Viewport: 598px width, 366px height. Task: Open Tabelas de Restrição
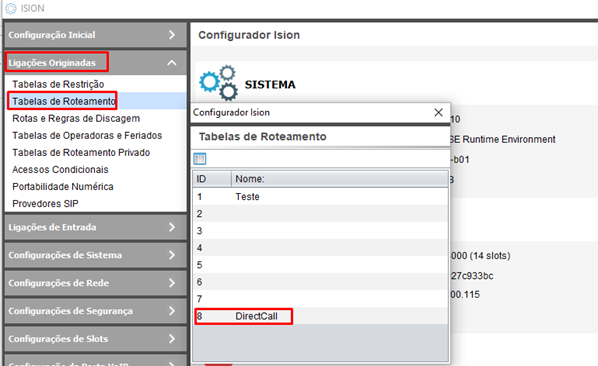point(58,84)
